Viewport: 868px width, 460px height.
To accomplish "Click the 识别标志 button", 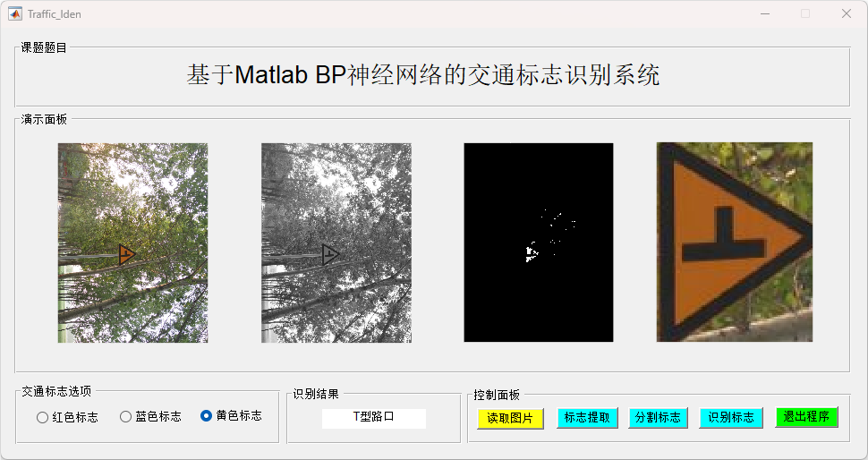I will coord(731,417).
